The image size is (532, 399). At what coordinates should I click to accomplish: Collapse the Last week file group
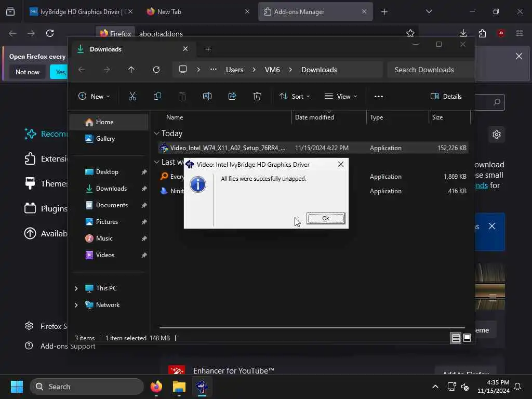156,162
